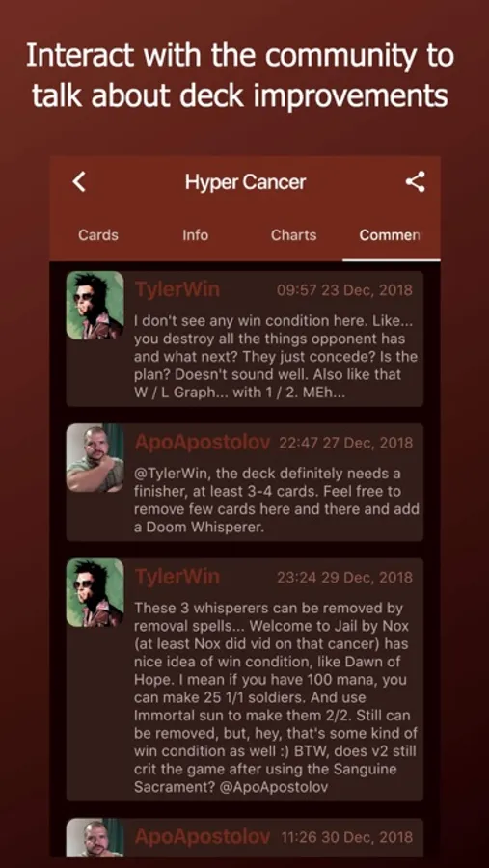Tap TylerWin's avatar on first comment
489x868 pixels.
(x=95, y=305)
